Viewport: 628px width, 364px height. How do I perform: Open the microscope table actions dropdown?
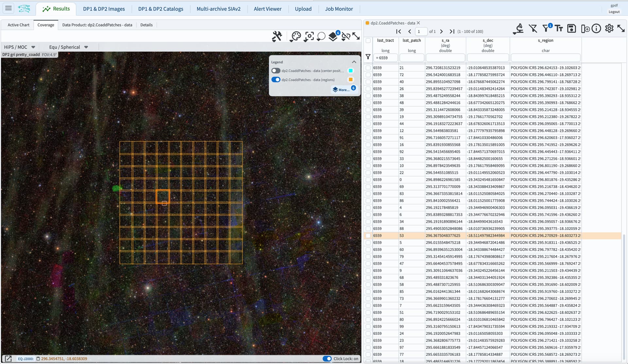pos(519,29)
